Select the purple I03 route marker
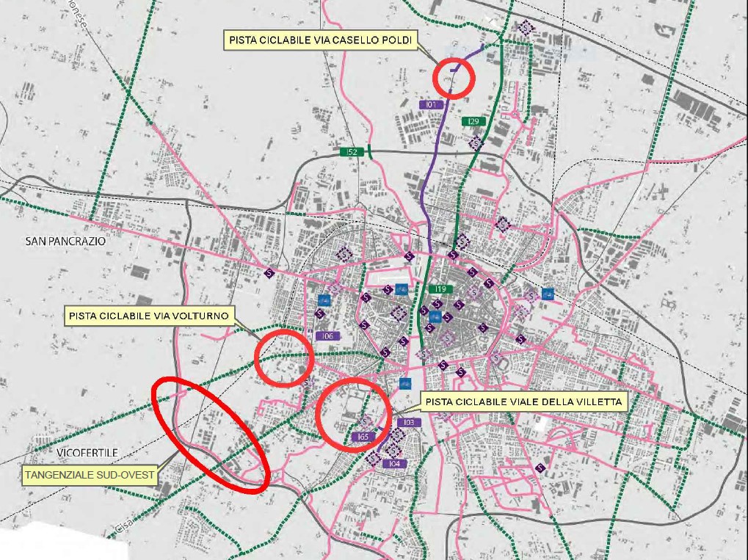Image resolution: width=748 pixels, height=560 pixels. coord(409,423)
